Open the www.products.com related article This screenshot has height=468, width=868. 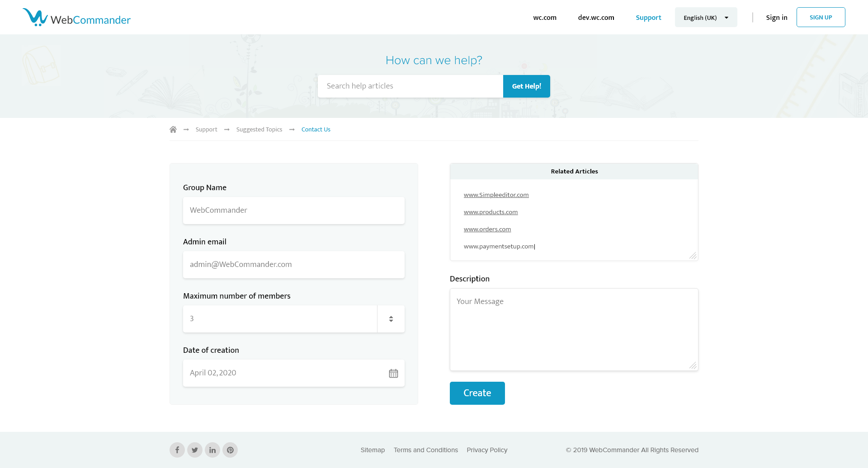(x=491, y=212)
